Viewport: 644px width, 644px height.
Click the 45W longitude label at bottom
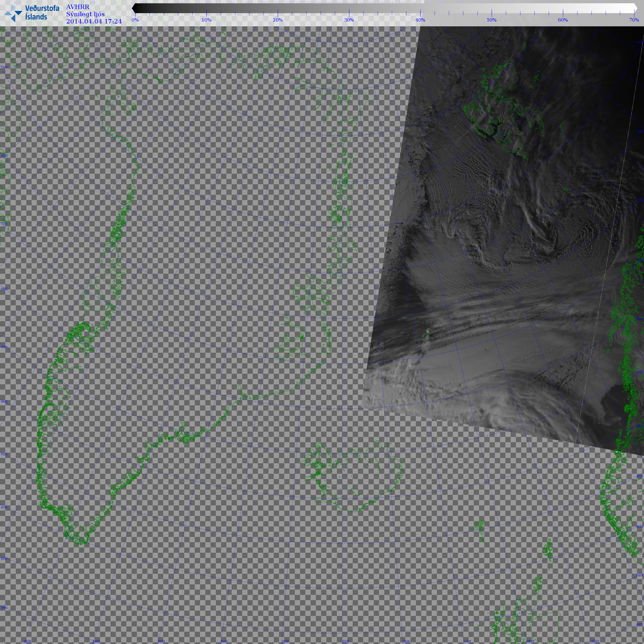28,641
